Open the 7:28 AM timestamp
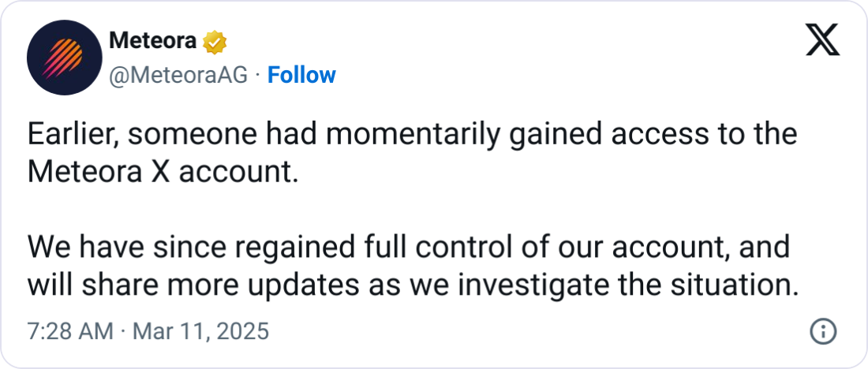868x369 pixels. [x=70, y=331]
